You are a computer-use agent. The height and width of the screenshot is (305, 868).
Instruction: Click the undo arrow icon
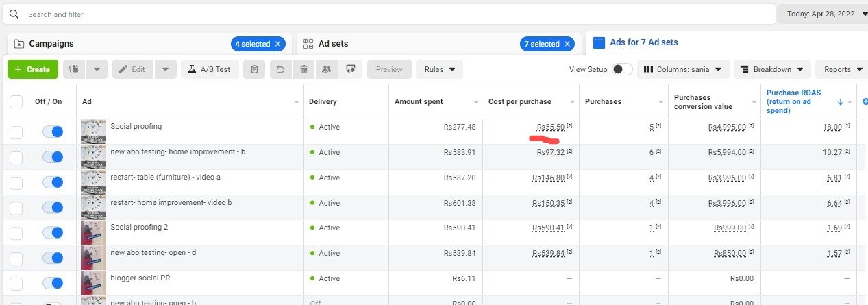click(x=280, y=69)
